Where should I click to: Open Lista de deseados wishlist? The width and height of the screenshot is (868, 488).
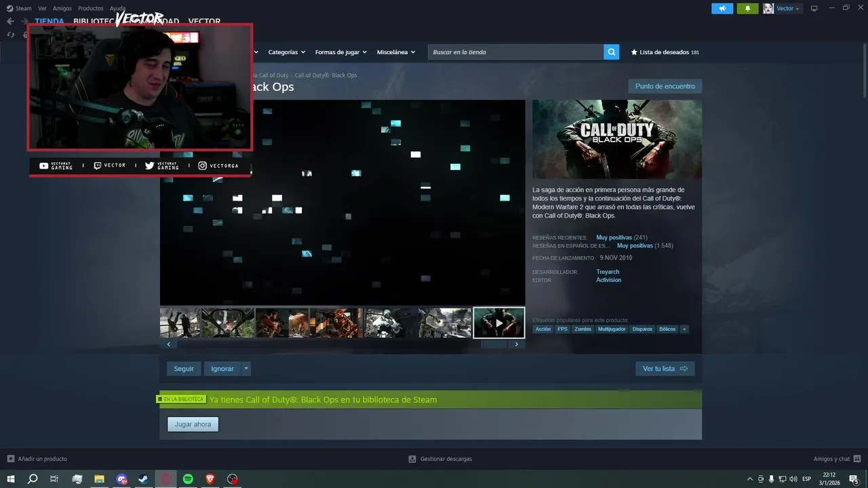tap(665, 52)
